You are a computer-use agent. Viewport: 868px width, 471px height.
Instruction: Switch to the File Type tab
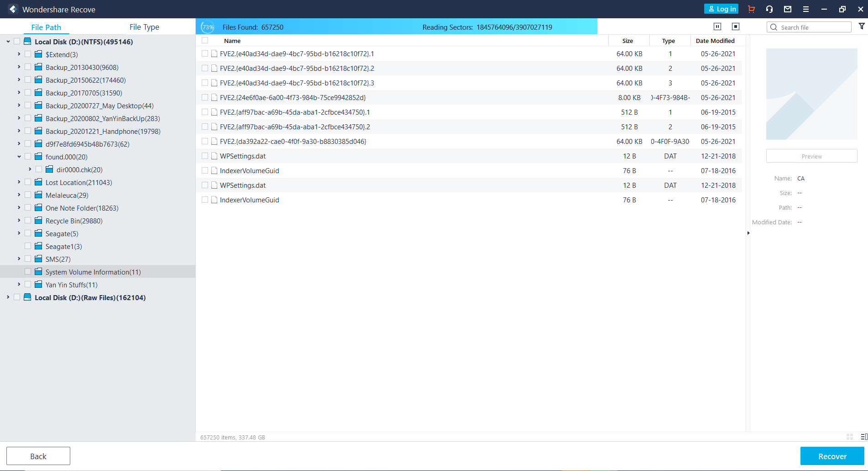click(144, 27)
